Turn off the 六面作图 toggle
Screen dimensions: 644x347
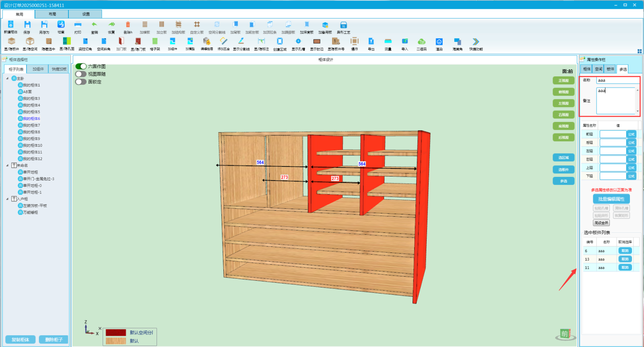tap(81, 66)
